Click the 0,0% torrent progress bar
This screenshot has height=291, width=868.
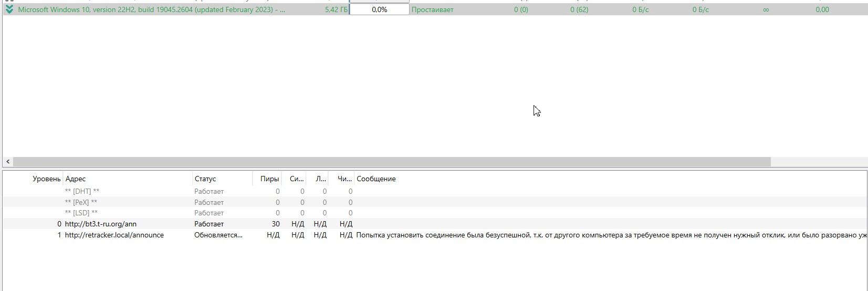[x=379, y=9]
